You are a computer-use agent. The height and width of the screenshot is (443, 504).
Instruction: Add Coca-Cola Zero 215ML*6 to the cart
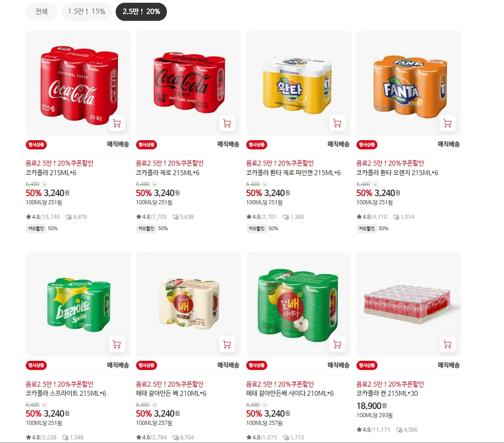coord(227,123)
